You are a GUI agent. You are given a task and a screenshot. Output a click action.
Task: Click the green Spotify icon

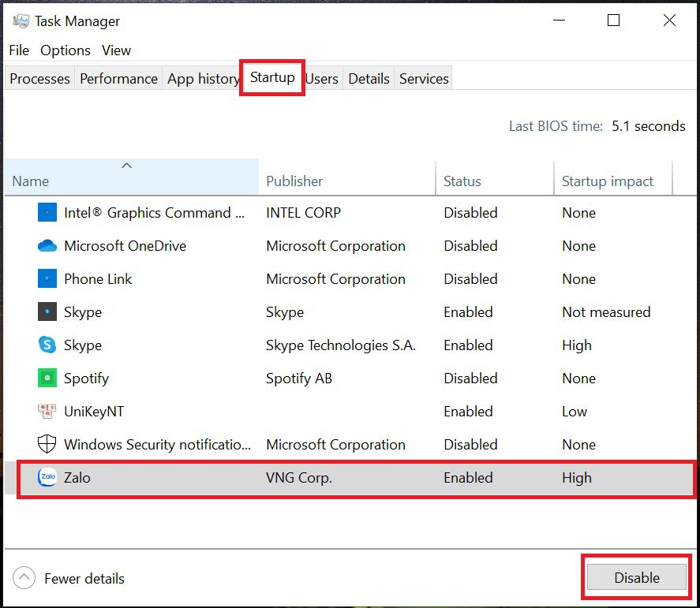(47, 378)
